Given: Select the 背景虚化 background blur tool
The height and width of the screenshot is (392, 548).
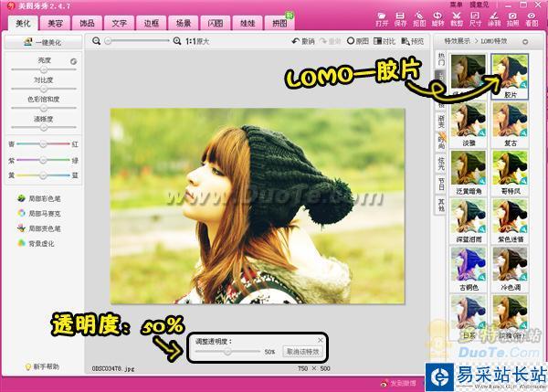Looking at the screenshot, I should [36, 243].
